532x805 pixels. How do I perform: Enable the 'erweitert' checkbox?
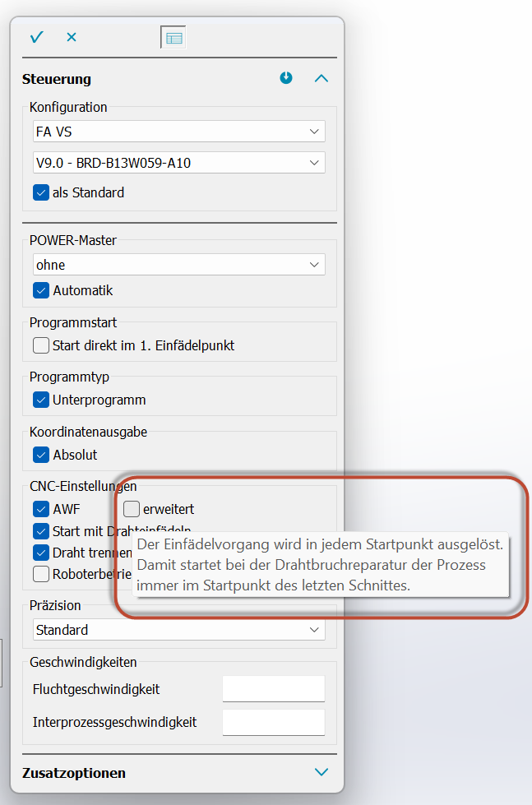click(x=132, y=509)
